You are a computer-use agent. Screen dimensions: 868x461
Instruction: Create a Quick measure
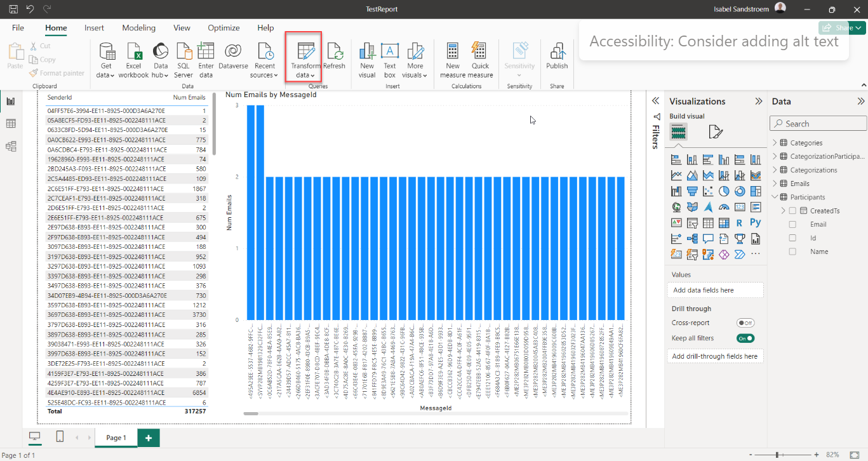pyautogui.click(x=480, y=53)
